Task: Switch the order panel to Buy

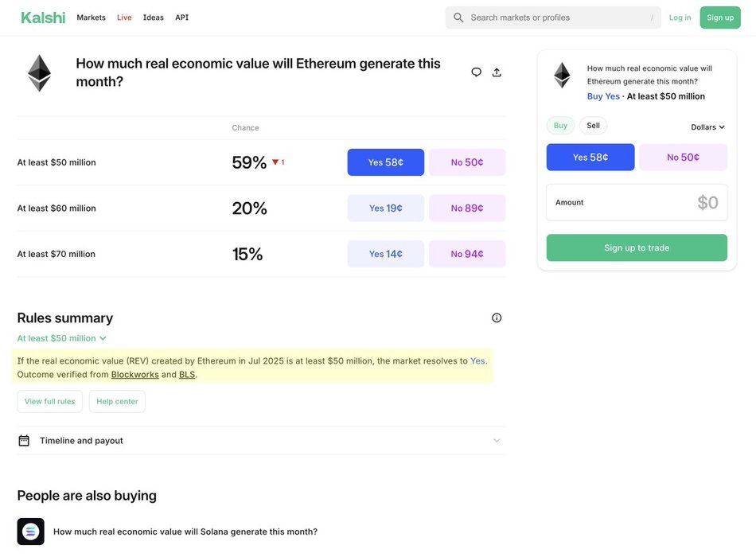Action: point(560,126)
